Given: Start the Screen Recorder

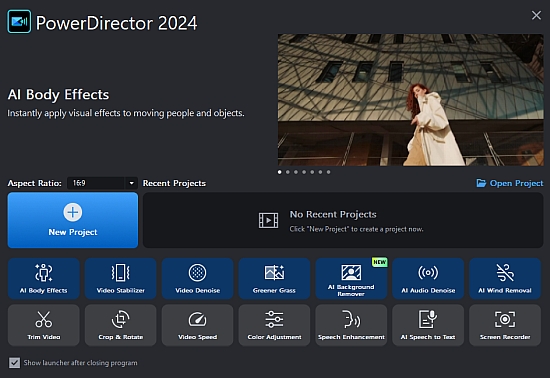Looking at the screenshot, I should coord(505,325).
